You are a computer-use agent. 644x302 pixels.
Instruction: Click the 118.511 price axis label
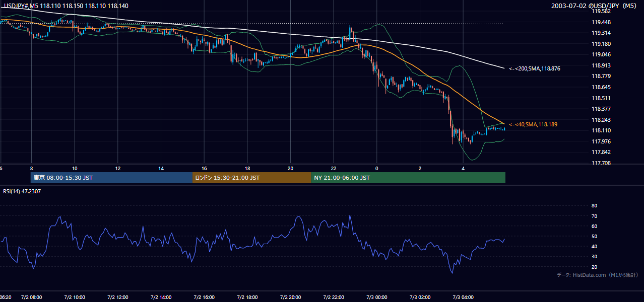click(x=601, y=98)
